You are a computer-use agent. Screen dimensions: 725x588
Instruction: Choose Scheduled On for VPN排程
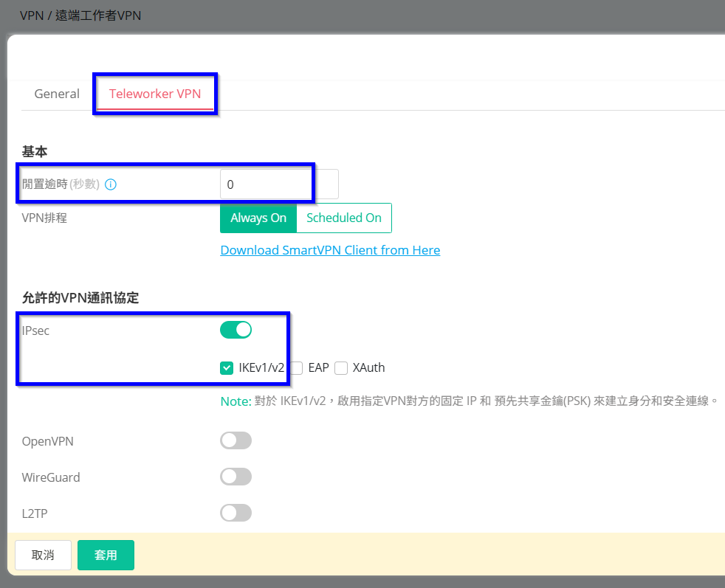[343, 218]
